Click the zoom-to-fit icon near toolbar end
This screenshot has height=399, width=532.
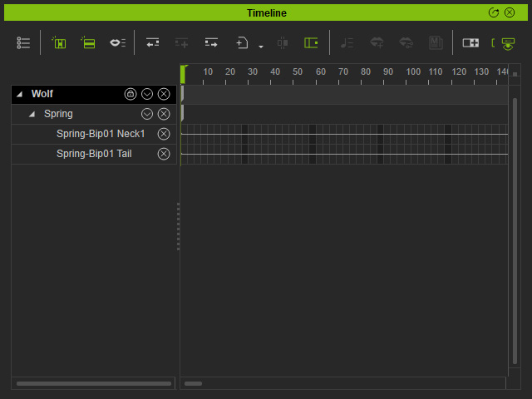pyautogui.click(x=470, y=42)
